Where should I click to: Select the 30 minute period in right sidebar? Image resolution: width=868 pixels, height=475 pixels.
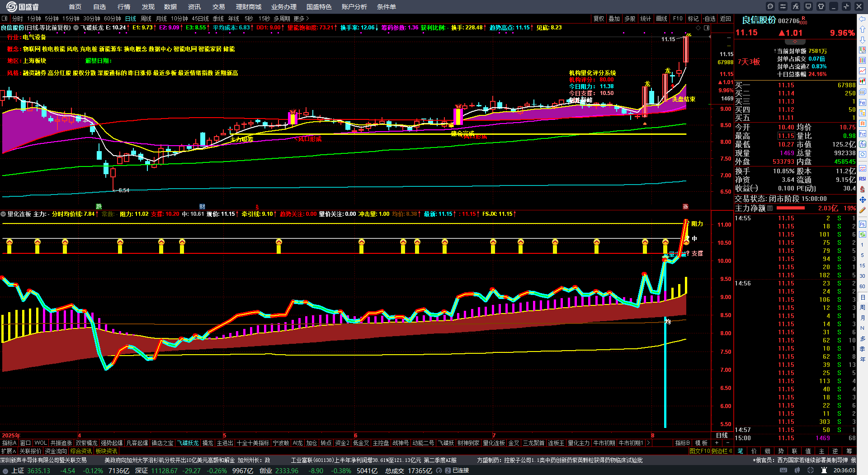[x=863, y=276]
